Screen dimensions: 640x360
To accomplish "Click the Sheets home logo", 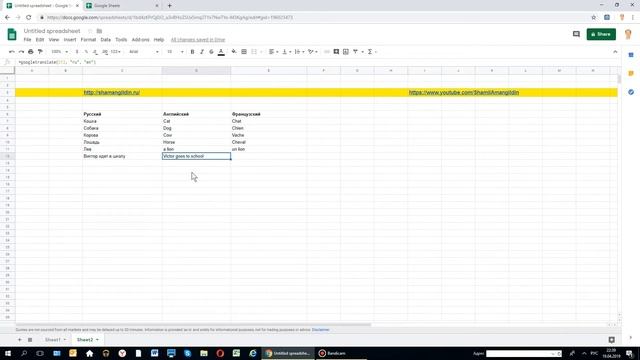I will pos(12,34).
